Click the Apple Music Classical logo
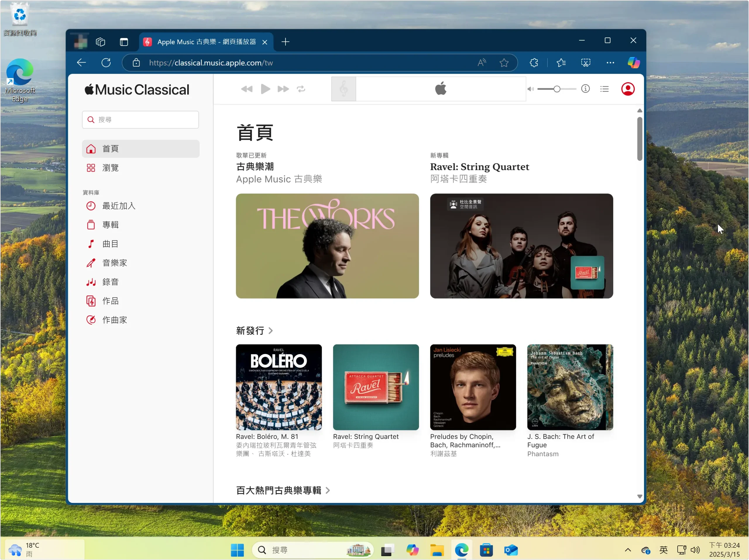Screen dimensions: 749x560 tap(137, 90)
